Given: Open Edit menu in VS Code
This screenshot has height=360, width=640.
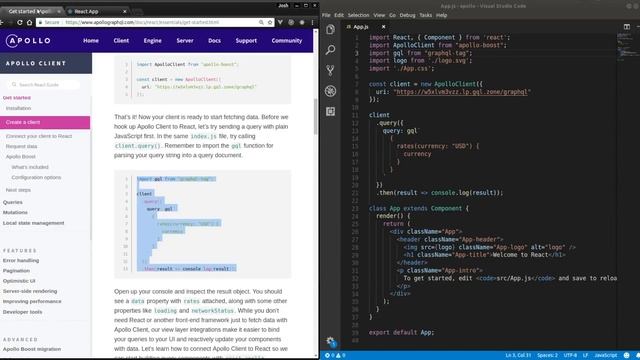Looking at the screenshot, I should point(339,15).
